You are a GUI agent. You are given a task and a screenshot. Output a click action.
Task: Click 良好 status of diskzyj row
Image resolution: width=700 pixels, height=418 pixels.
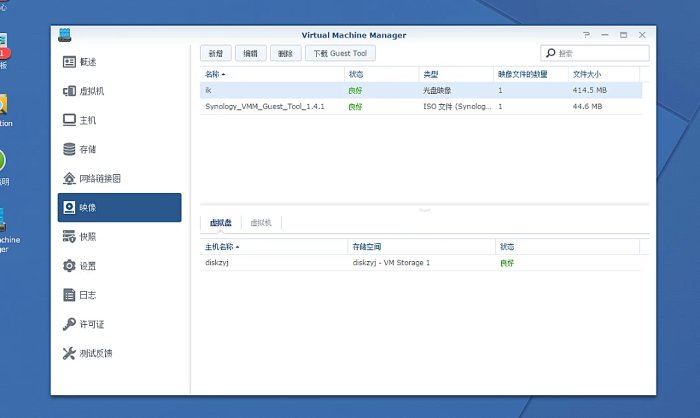507,263
